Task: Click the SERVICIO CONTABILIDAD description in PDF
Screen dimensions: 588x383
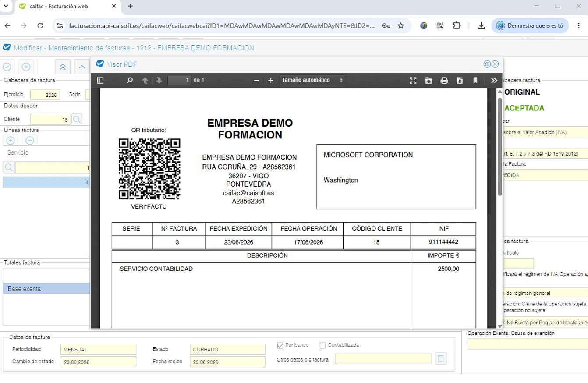Action: [156, 269]
